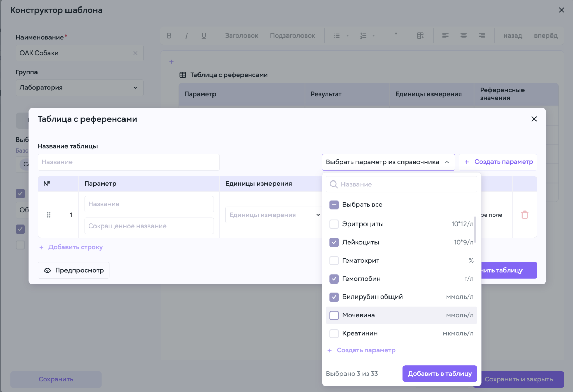The image size is (573, 392).
Task: Check the Креатинин parameter
Action: point(334,333)
